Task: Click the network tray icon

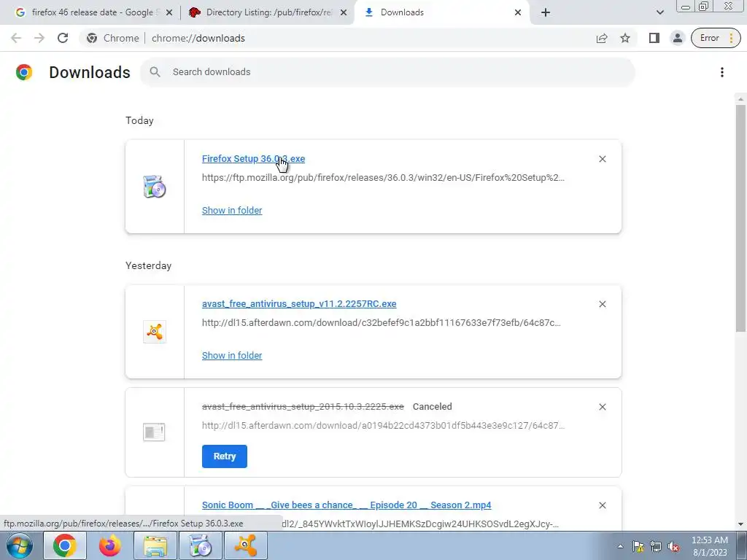Action: [x=656, y=547]
